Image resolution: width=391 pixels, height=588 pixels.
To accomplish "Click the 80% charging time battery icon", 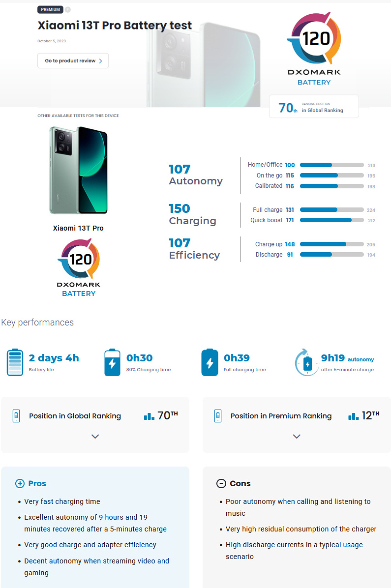I will (x=112, y=362).
